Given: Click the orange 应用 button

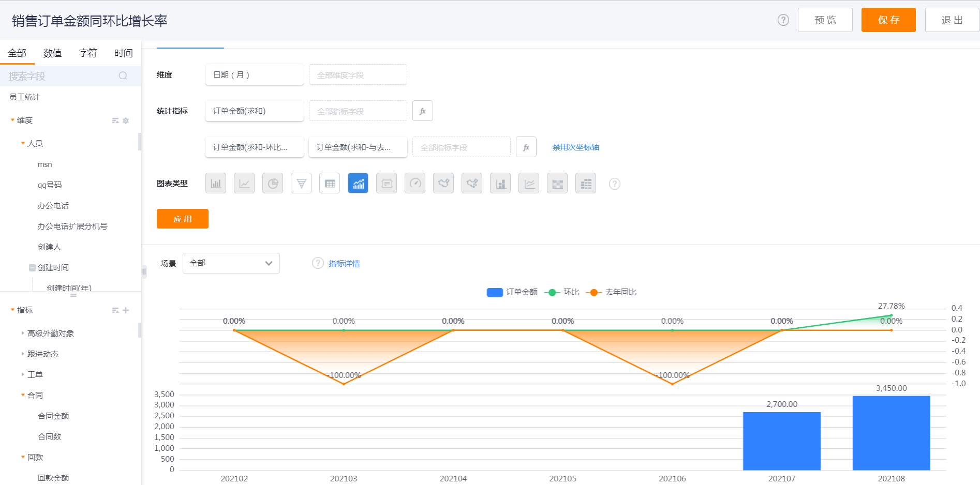Looking at the screenshot, I should [182, 219].
